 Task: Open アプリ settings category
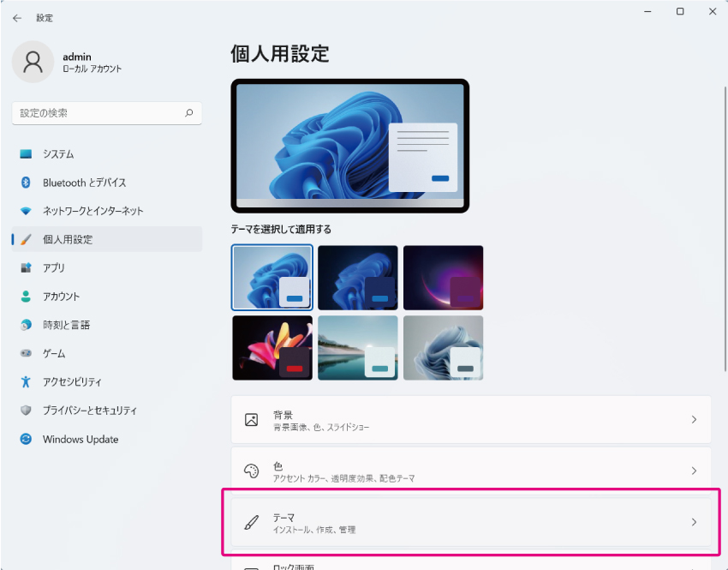(107, 267)
